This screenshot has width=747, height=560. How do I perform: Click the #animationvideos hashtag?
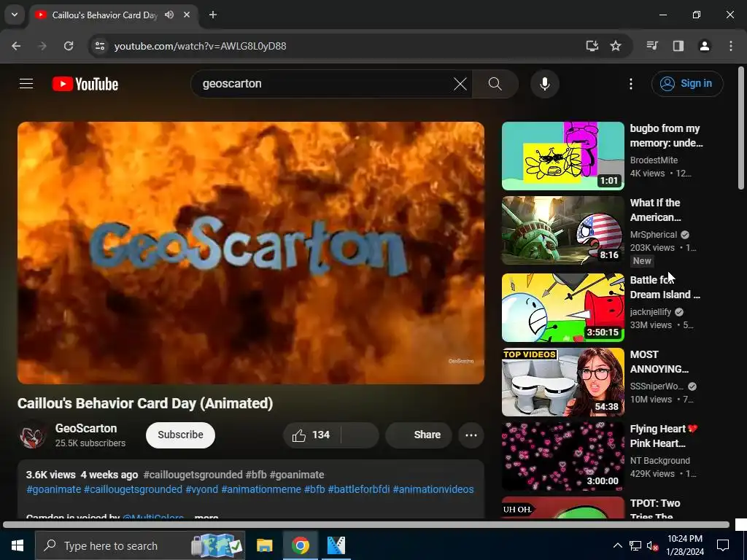coord(433,489)
